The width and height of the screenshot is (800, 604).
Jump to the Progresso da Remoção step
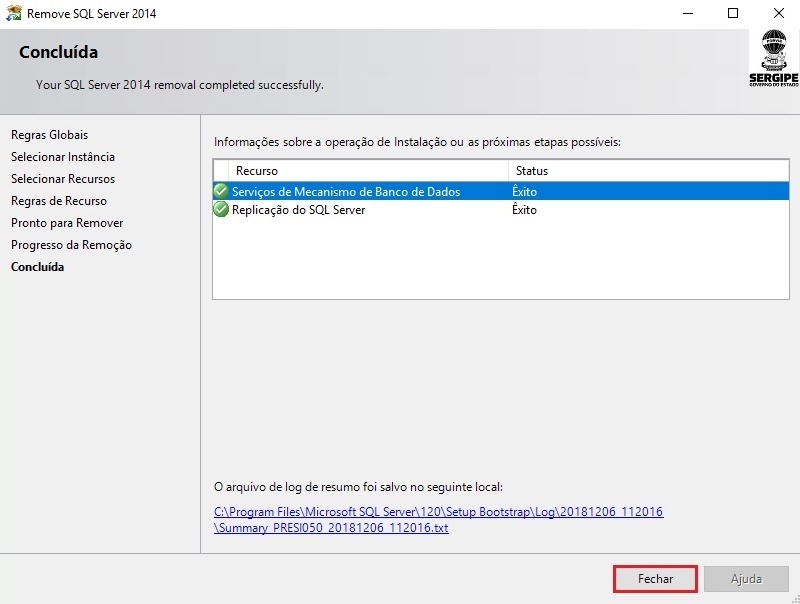71,245
